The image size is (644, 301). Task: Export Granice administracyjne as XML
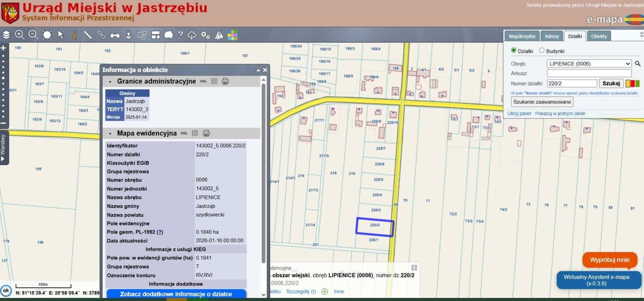203,81
